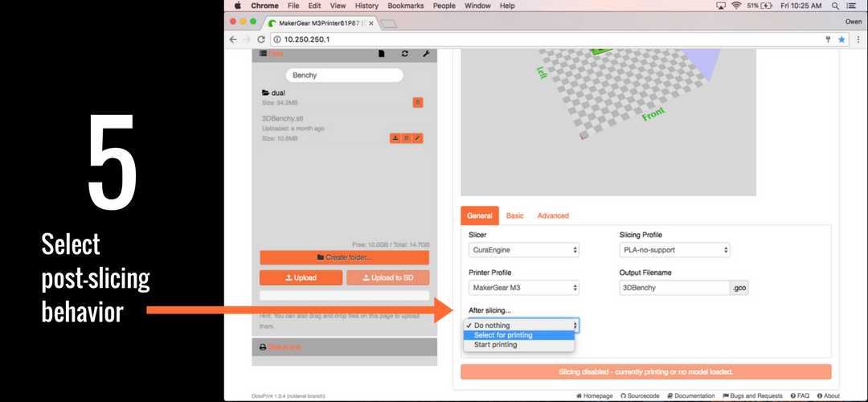868x402 pixels.
Task: Download 3DBenchy.stl via the download icon
Action: tap(395, 138)
